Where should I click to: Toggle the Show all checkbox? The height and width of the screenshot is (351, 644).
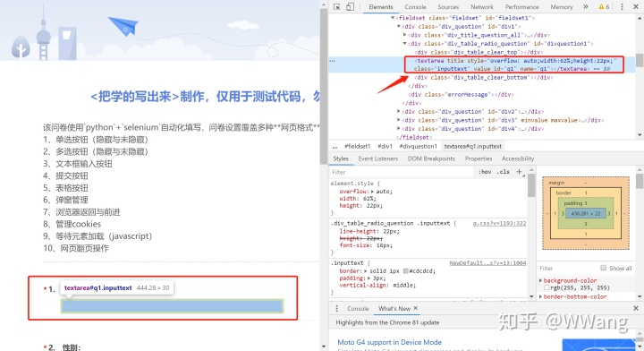(x=604, y=268)
